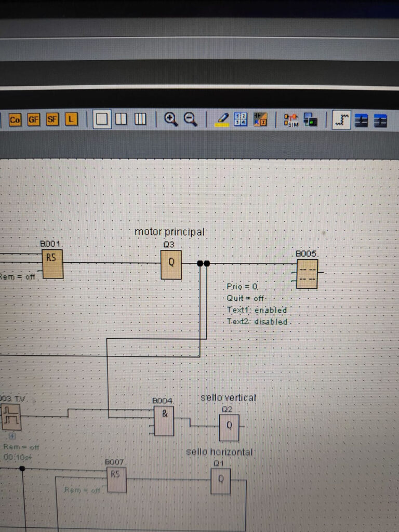Click the online test icon
Viewport: 399px width, 532px height.
pos(311,120)
